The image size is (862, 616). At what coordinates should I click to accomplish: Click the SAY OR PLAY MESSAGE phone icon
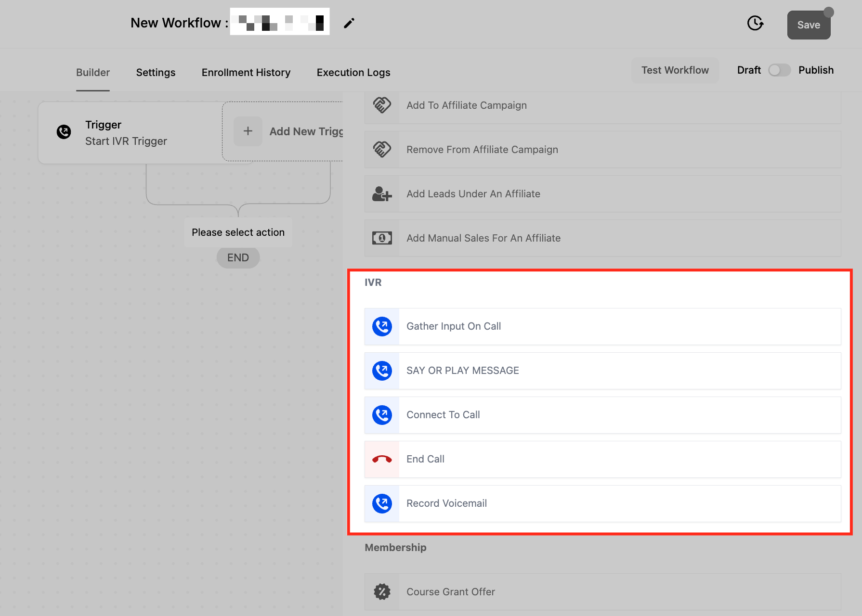[382, 371]
